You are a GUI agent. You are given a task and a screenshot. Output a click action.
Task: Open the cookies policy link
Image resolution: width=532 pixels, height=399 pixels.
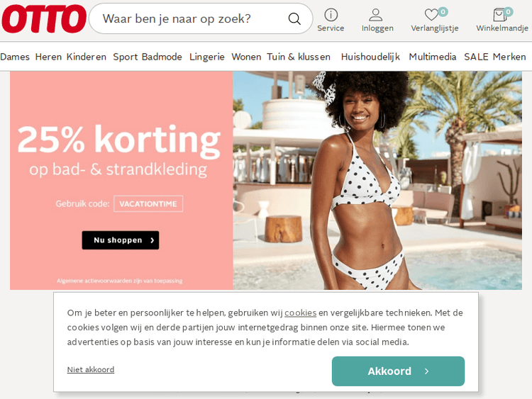(300, 313)
